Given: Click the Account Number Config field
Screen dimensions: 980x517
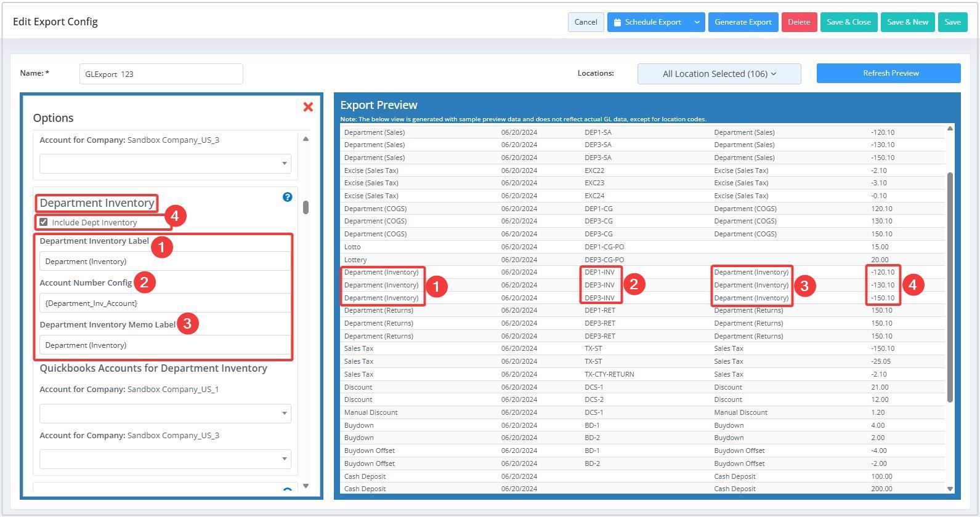Looking at the screenshot, I should (164, 303).
